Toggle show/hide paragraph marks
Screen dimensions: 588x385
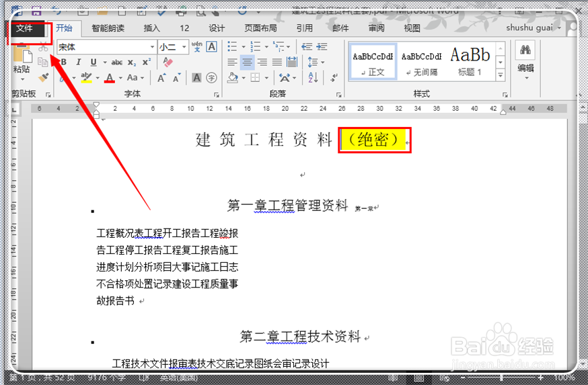pyautogui.click(x=334, y=78)
